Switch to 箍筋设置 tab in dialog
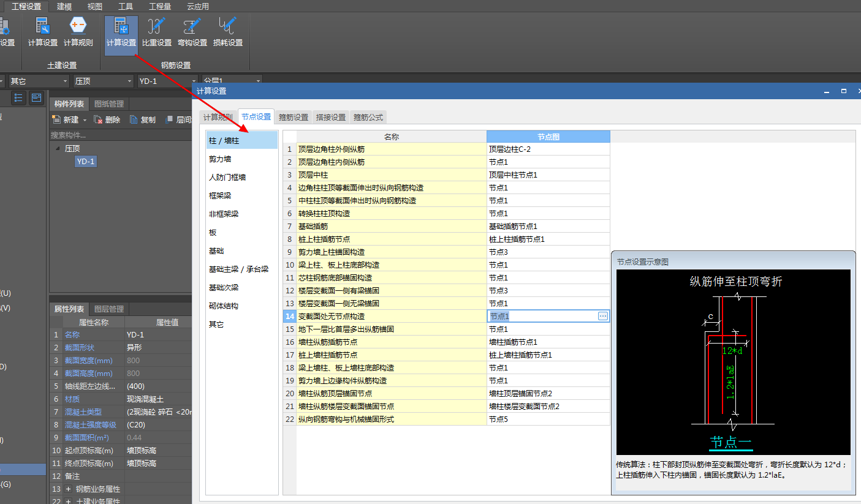Image resolution: width=861 pixels, height=504 pixels. coord(294,117)
